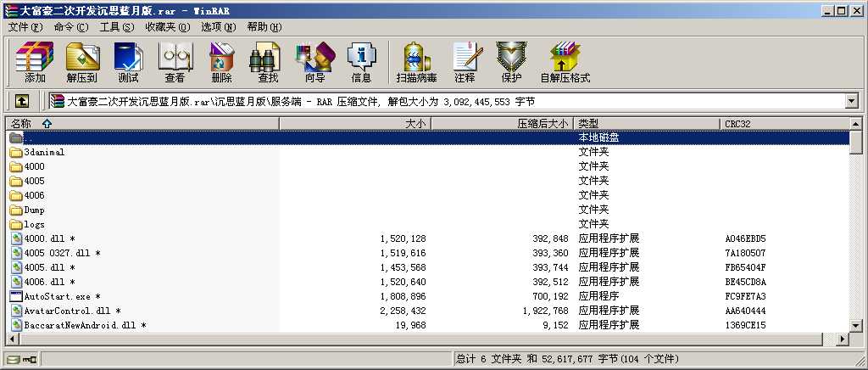This screenshot has width=868, height=370.
Task: Sort by CRC32 column header
Action: click(x=785, y=124)
